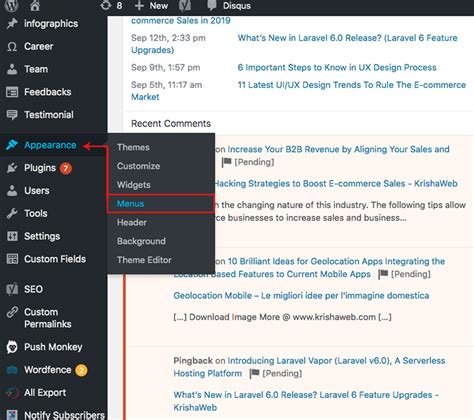The height and width of the screenshot is (420, 474).
Task: Go to Career sidebar menu
Action: (38, 46)
